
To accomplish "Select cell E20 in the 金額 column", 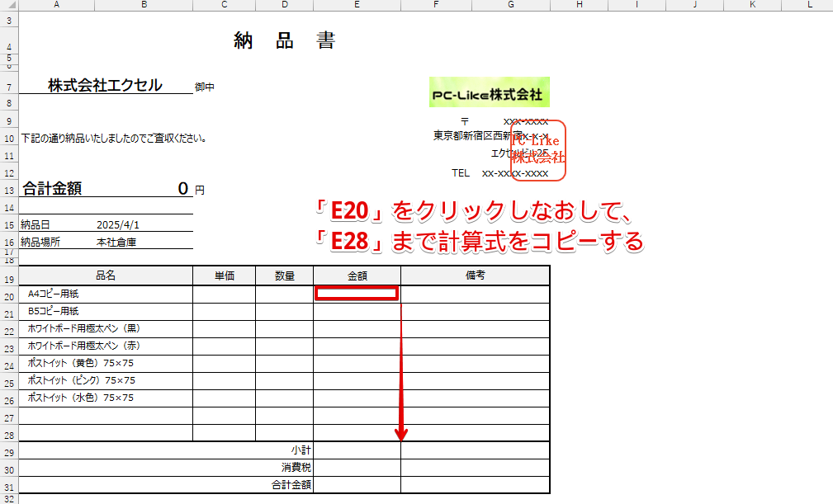I will 357,294.
